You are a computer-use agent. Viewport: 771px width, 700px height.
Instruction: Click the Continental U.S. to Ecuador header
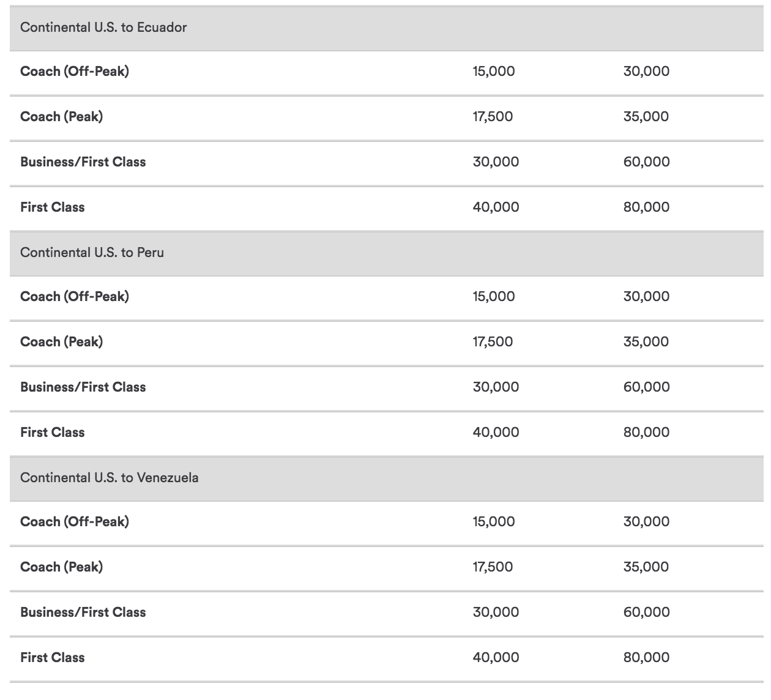pyautogui.click(x=387, y=28)
